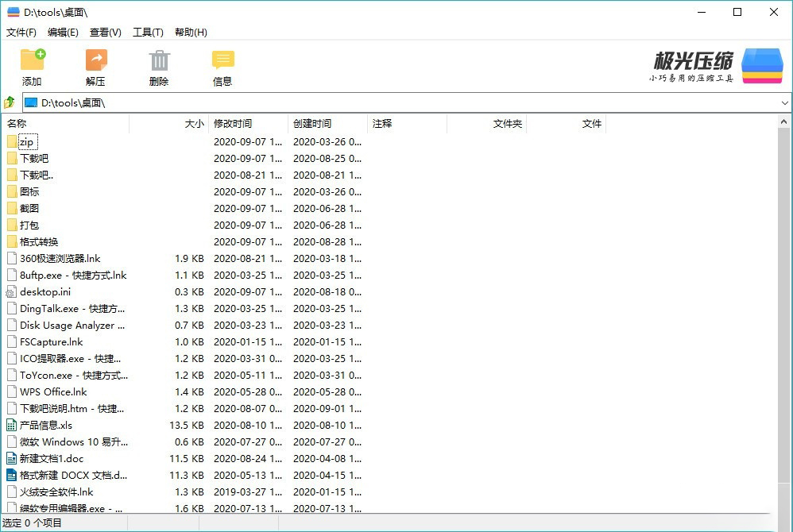The image size is (793, 532).
Task: Select the 图标 folder icon
Action: 12,192
